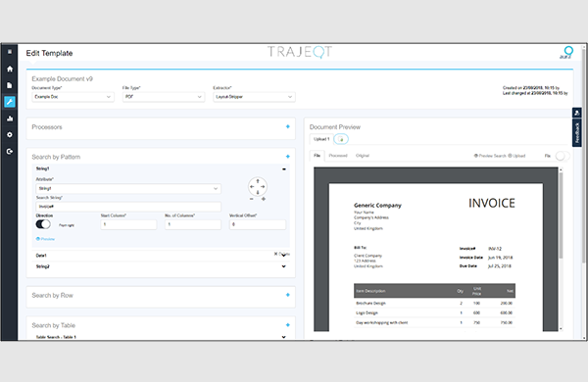
Task: Click the invoice page in preview
Action: point(436,257)
